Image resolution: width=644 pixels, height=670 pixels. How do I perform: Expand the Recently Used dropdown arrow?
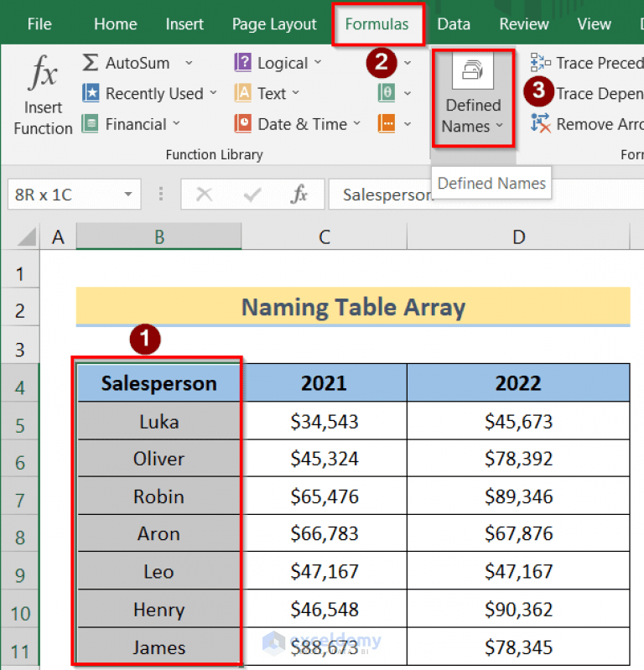[x=213, y=93]
